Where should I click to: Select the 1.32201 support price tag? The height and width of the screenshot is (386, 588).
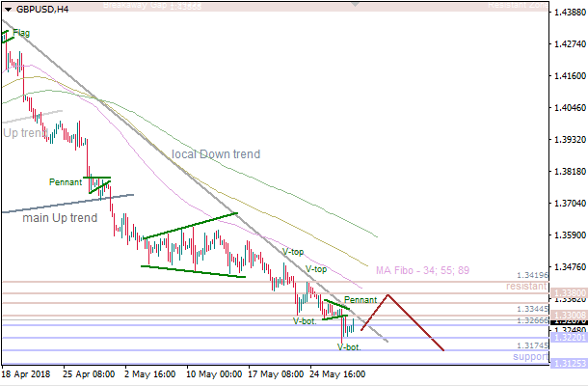tap(567, 339)
